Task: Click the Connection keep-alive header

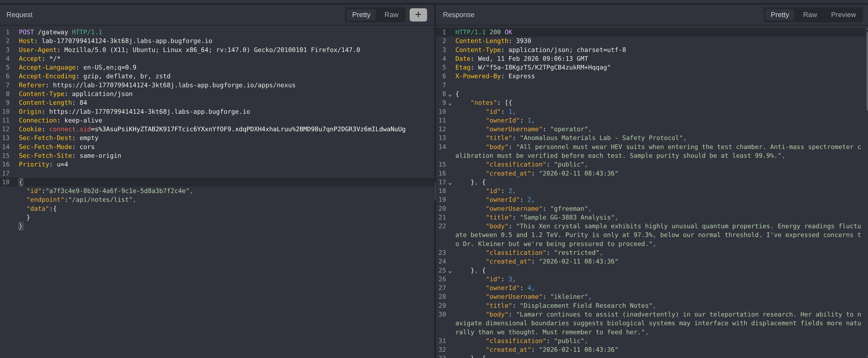Action: (x=60, y=120)
